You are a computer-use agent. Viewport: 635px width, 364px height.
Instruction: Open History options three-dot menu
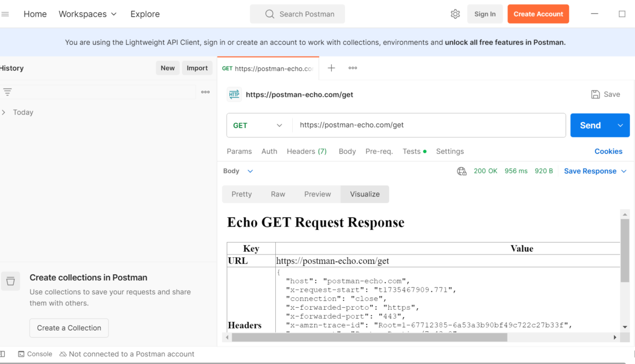205,92
